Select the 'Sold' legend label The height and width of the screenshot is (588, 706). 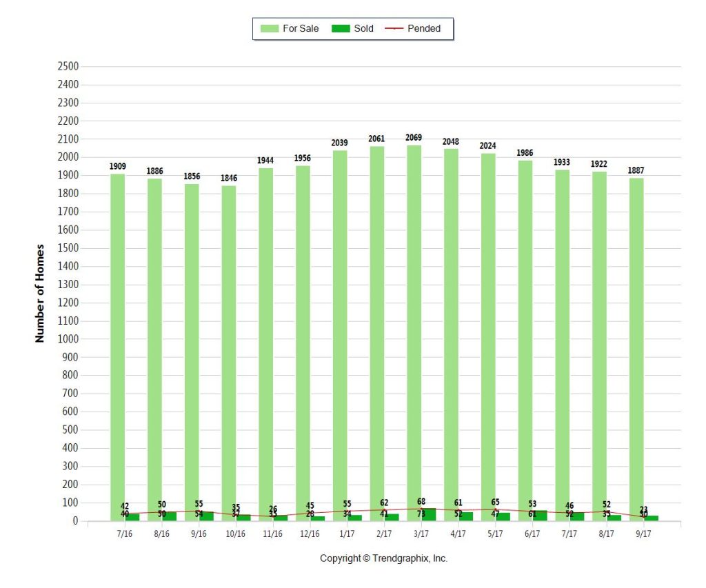click(x=363, y=28)
